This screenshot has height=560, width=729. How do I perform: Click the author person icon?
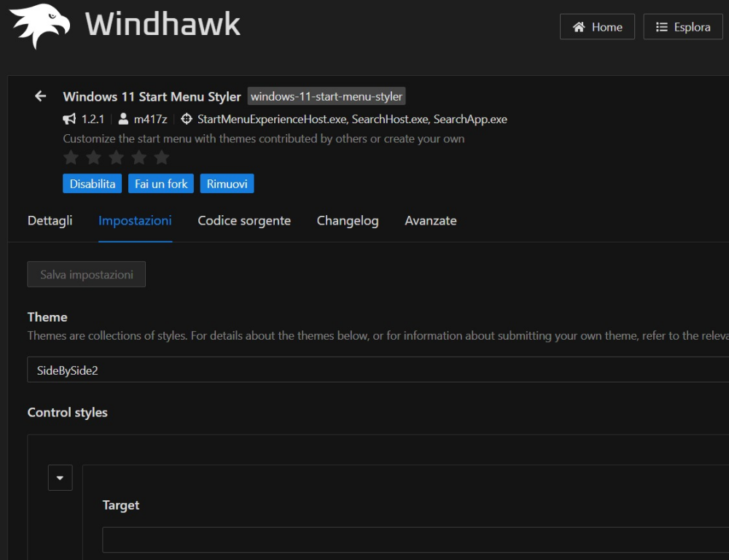[123, 119]
